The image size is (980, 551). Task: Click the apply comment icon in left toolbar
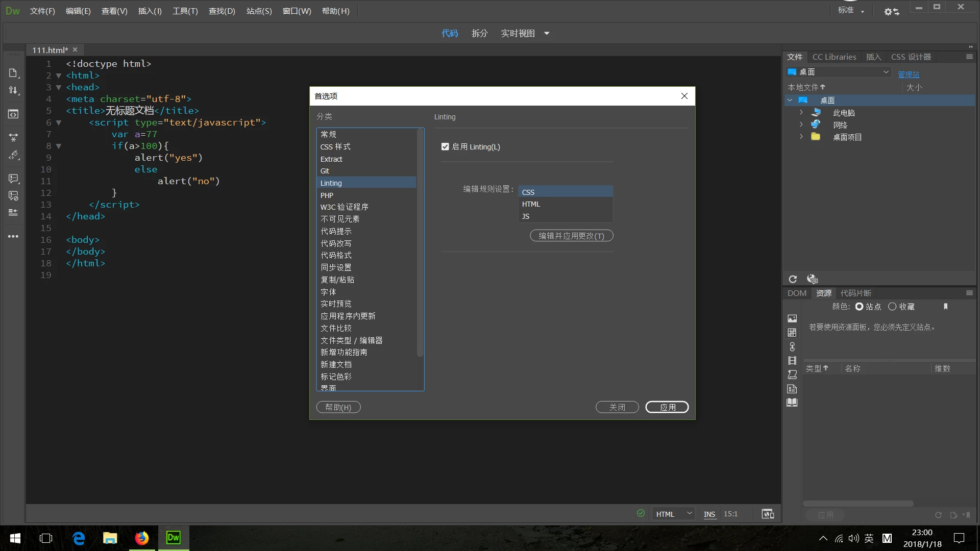13,179
